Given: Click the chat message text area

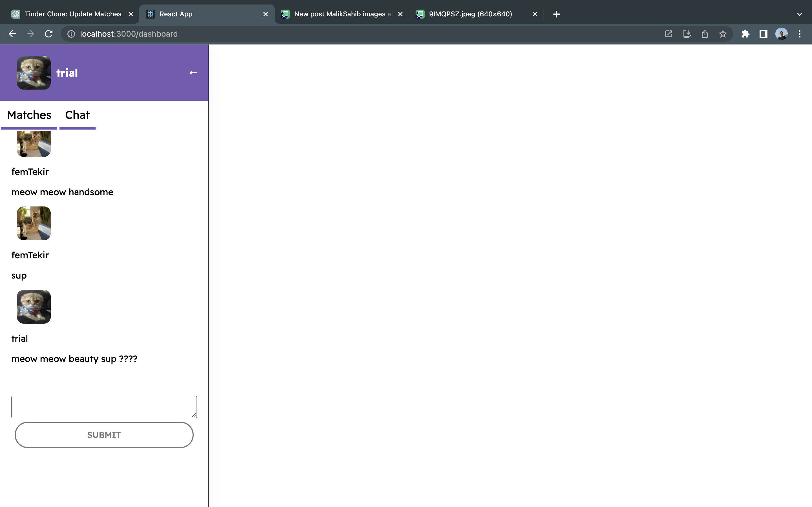Looking at the screenshot, I should pos(104,407).
